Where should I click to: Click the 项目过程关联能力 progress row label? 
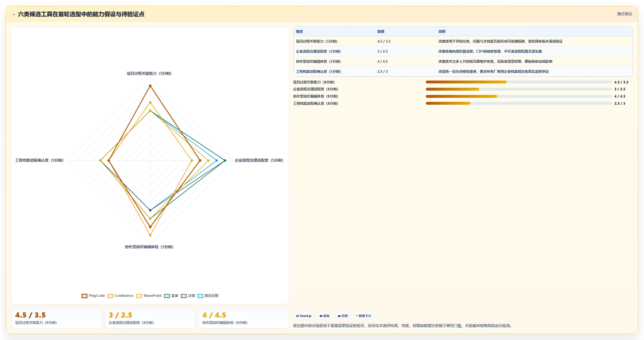point(314,82)
